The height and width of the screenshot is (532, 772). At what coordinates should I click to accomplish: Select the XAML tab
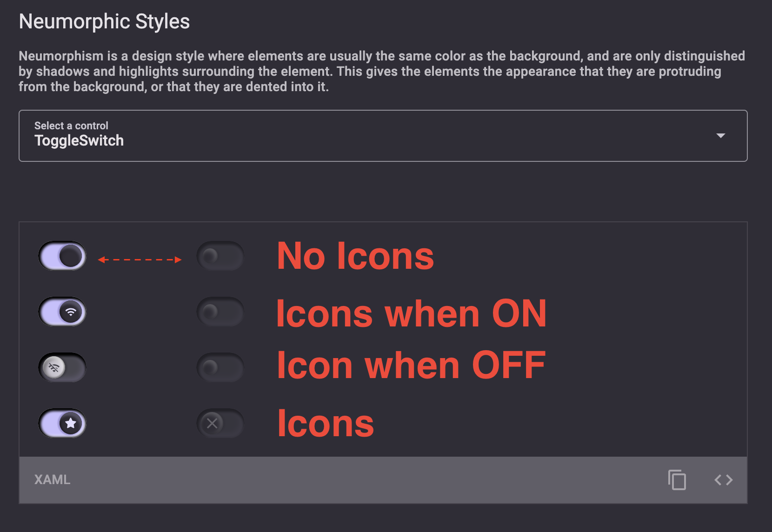pyautogui.click(x=52, y=480)
